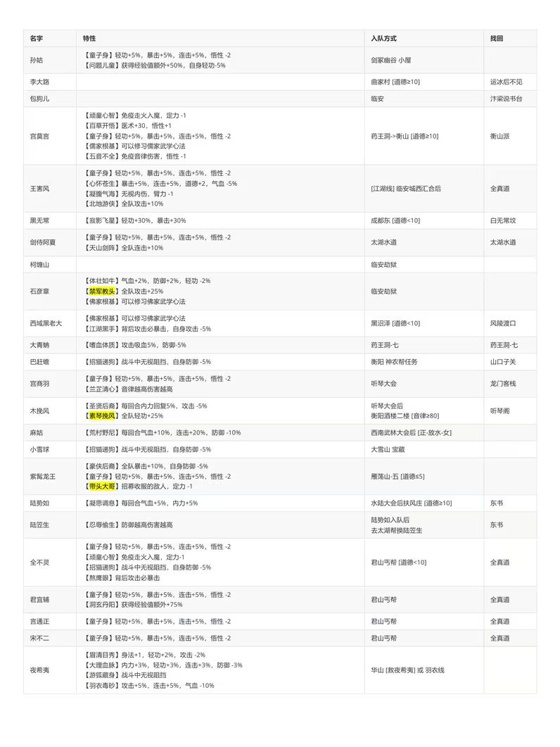Select the name cell 小雪球
Image resolution: width=560 pixels, height=747 pixels.
tap(39, 450)
